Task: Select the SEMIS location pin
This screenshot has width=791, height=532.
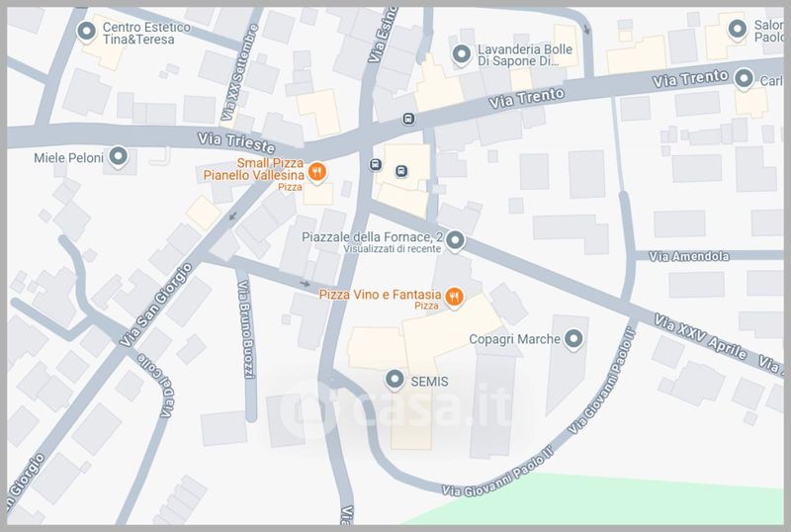Action: click(x=395, y=380)
